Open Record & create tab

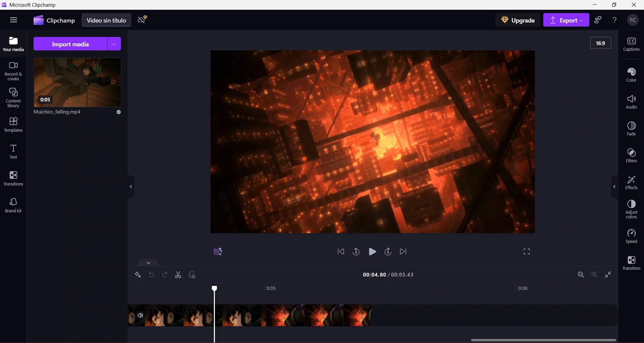pyautogui.click(x=13, y=71)
